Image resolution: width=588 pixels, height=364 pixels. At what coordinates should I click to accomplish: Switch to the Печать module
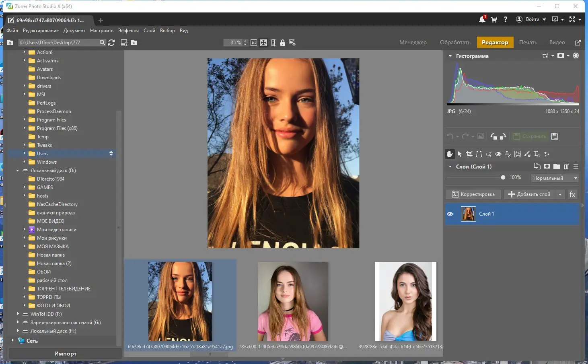528,43
